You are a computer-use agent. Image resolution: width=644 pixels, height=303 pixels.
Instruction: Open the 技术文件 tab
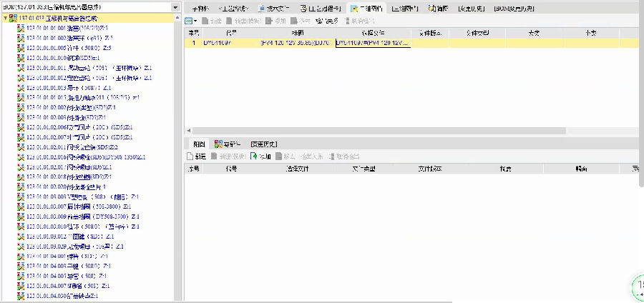click(x=273, y=8)
